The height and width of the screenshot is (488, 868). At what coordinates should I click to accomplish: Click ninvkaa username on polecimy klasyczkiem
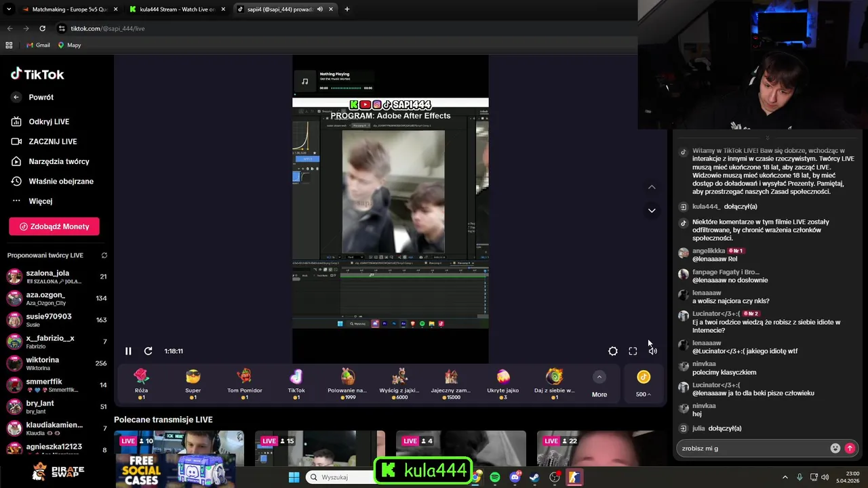(x=704, y=364)
